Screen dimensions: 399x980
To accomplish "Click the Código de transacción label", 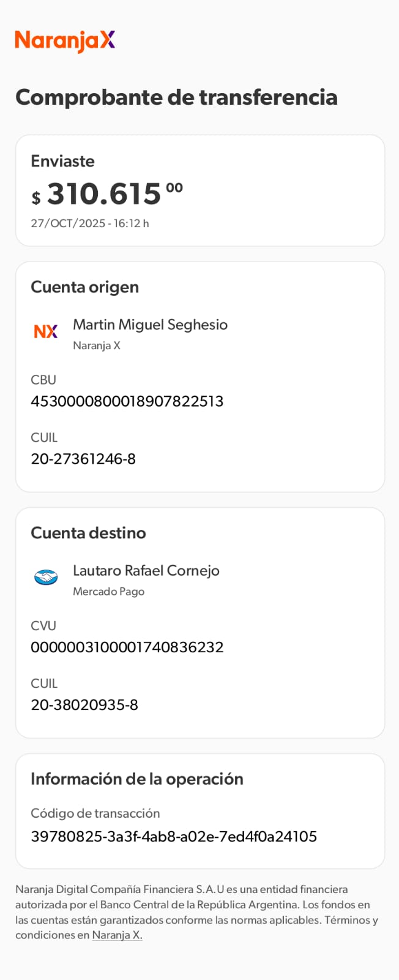I will (95, 813).
